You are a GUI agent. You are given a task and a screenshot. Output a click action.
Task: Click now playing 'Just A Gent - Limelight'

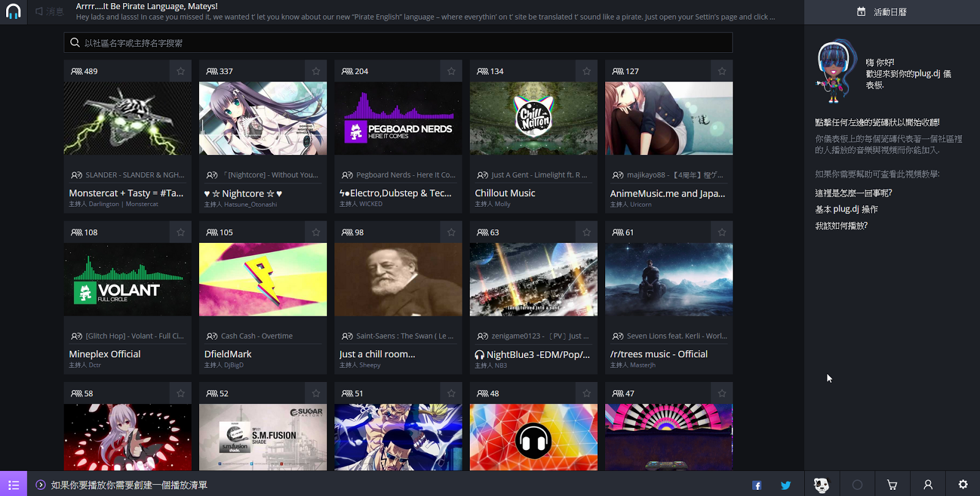539,175
